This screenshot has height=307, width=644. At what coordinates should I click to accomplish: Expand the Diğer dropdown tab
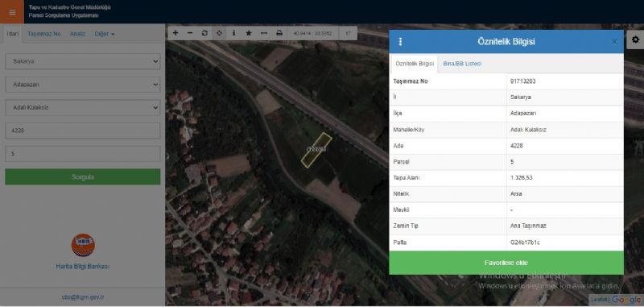tap(105, 34)
